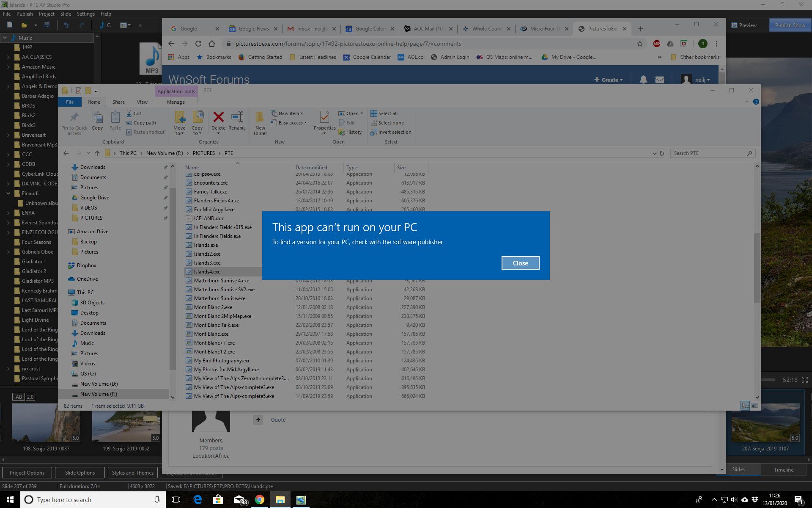
Task: Close the app can't run dialog
Action: tap(520, 263)
